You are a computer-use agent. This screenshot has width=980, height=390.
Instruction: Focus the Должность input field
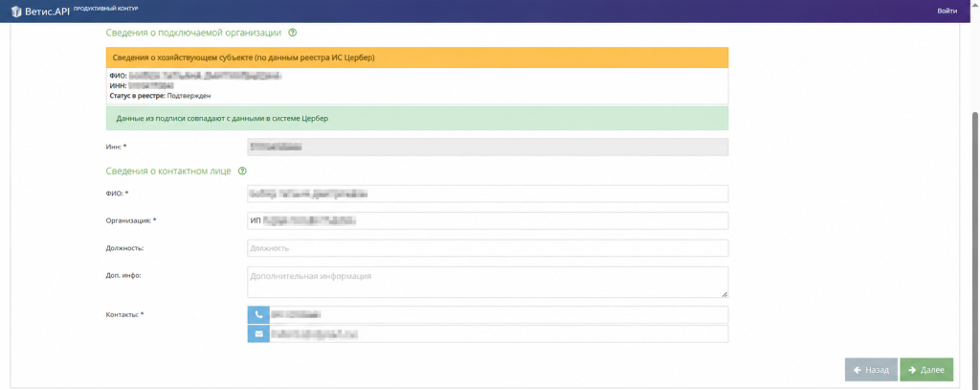(x=487, y=248)
